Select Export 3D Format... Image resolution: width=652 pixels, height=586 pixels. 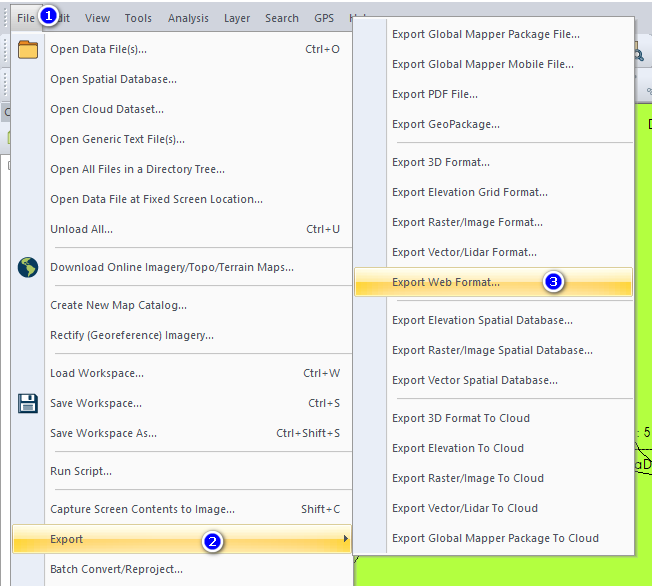[x=494, y=162]
